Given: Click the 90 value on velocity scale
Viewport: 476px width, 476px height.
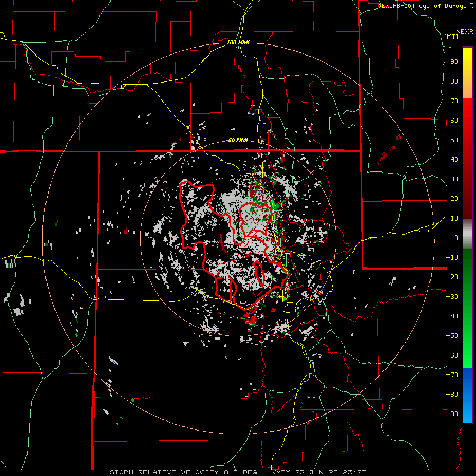Looking at the screenshot, I should point(454,62).
